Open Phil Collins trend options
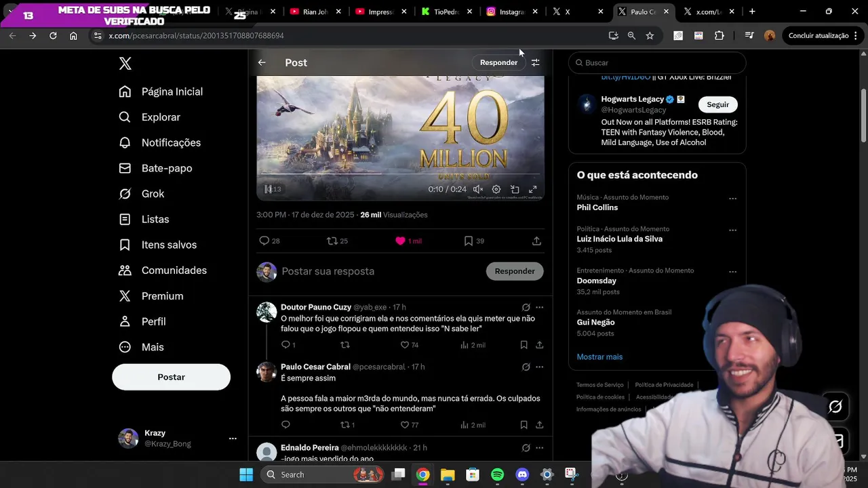The width and height of the screenshot is (868, 488). coord(732,199)
